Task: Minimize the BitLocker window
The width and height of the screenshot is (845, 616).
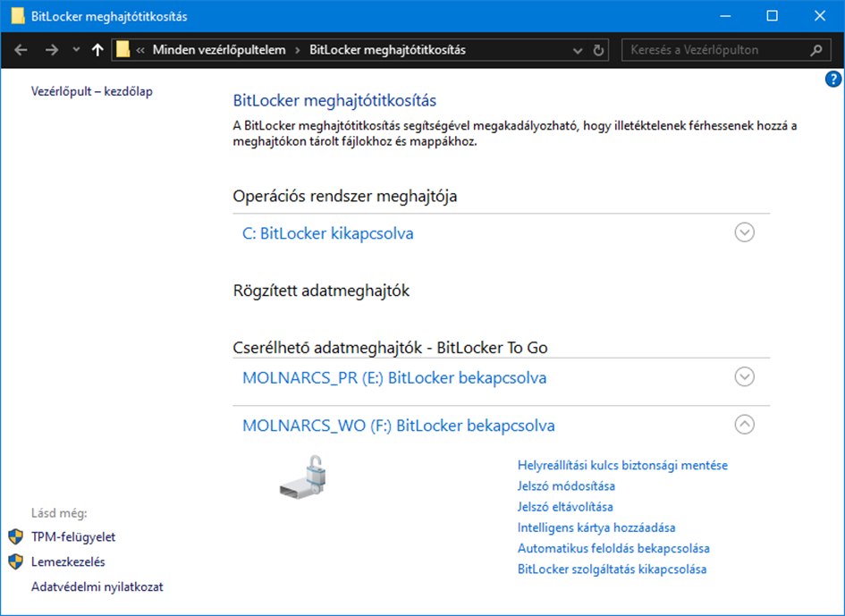Action: [725, 16]
